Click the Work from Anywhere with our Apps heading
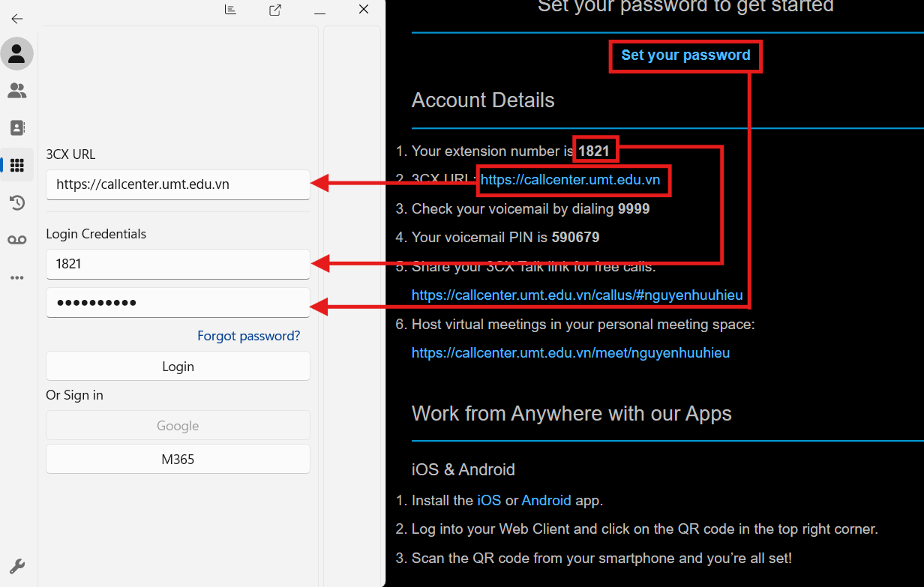 (571, 414)
